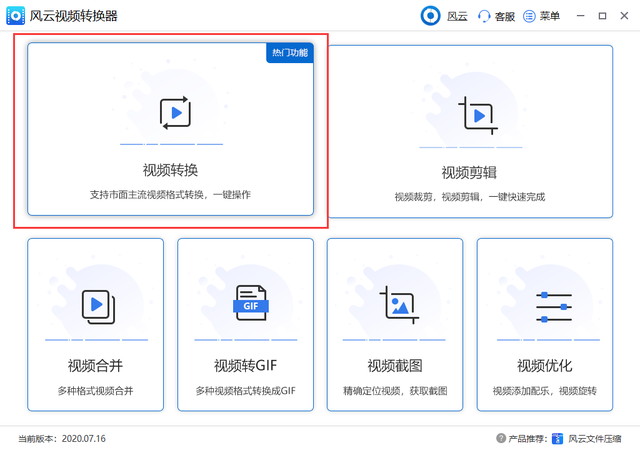The width and height of the screenshot is (640, 450).
Task: Click the 视频优化 sliders icon
Action: pos(546,306)
